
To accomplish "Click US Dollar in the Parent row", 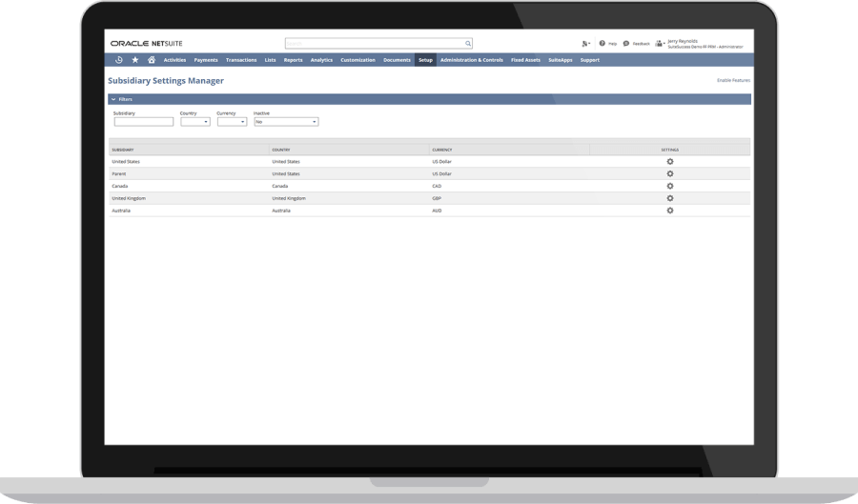I will [442, 173].
